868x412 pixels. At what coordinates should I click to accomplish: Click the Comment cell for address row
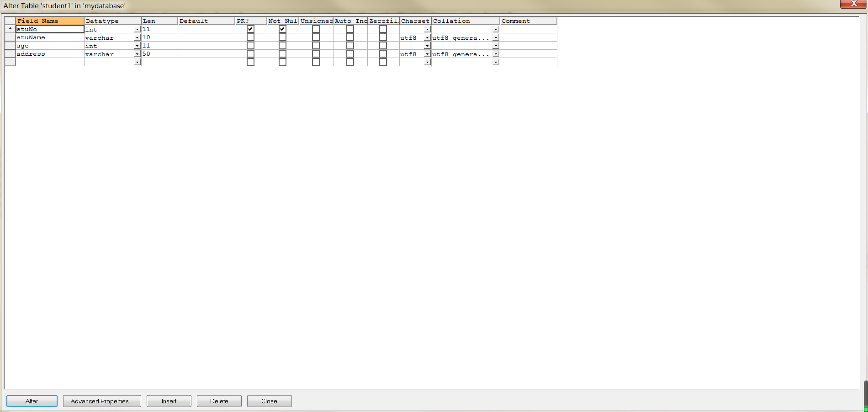pyautogui.click(x=528, y=54)
